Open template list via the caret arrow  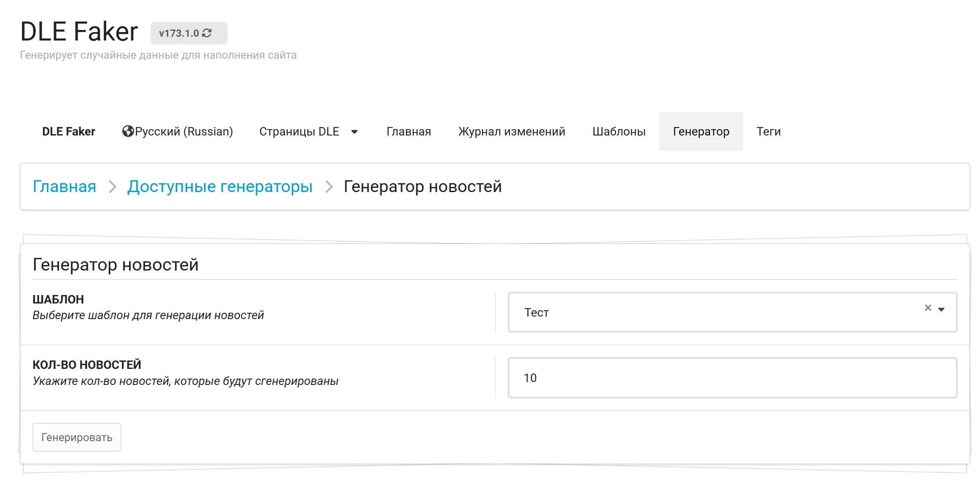point(941,309)
